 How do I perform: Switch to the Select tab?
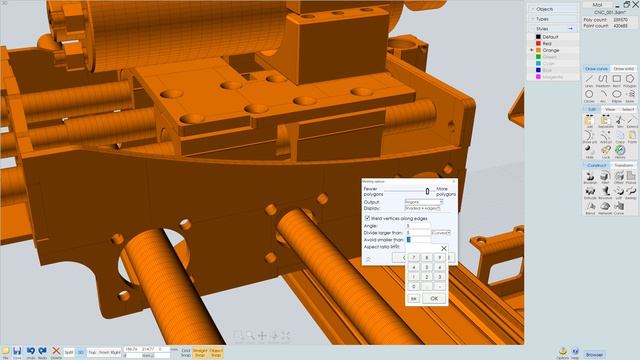(628, 109)
